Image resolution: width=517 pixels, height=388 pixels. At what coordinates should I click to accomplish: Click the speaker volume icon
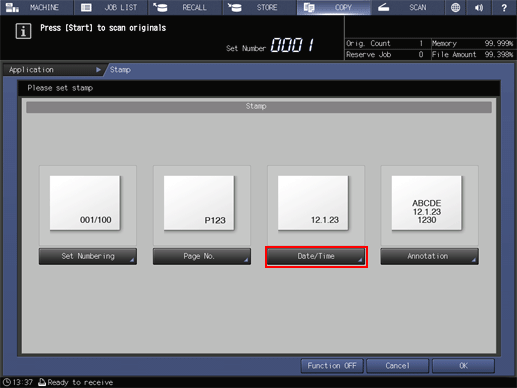coord(479,7)
